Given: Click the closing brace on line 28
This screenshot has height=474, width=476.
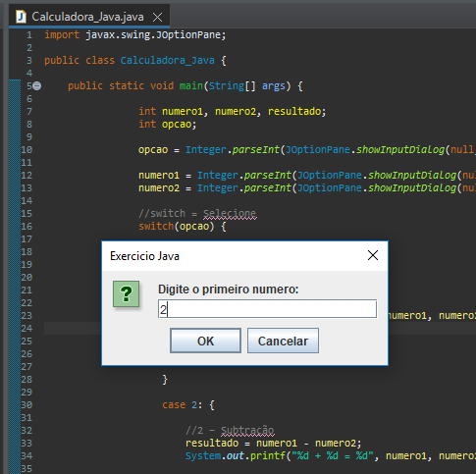Looking at the screenshot, I should point(165,380).
